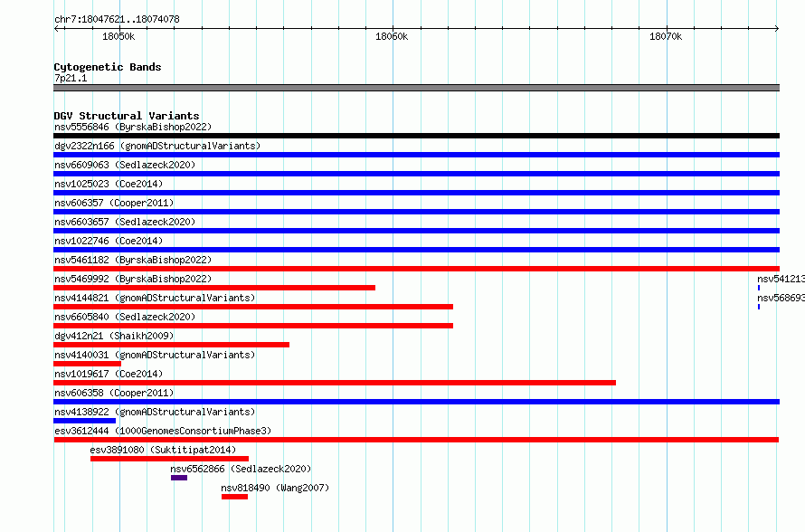Image resolution: width=805 pixels, height=532 pixels.
Task: Open nsv4140031 (gnomADStructuralVariants) label
Action: pos(155,355)
